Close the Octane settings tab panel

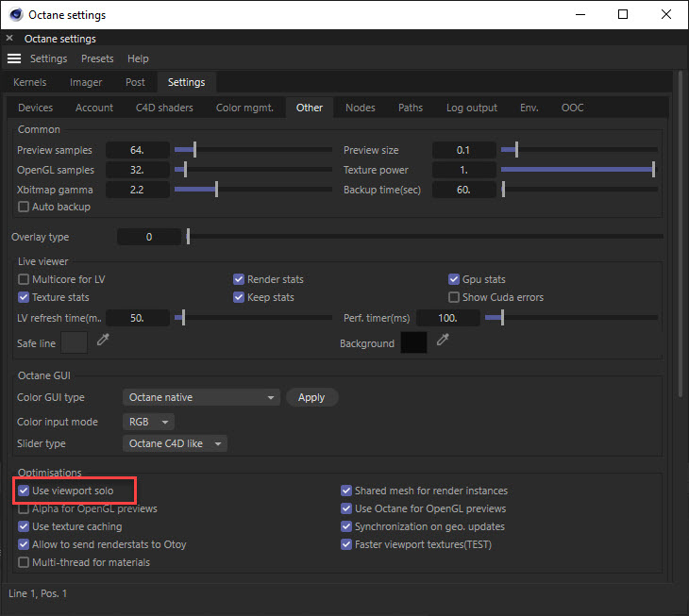9,38
